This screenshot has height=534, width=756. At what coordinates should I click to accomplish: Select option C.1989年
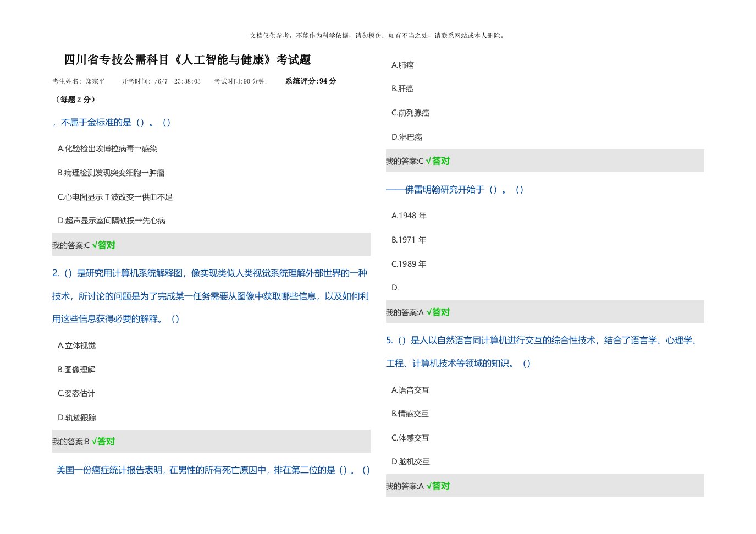409,264
